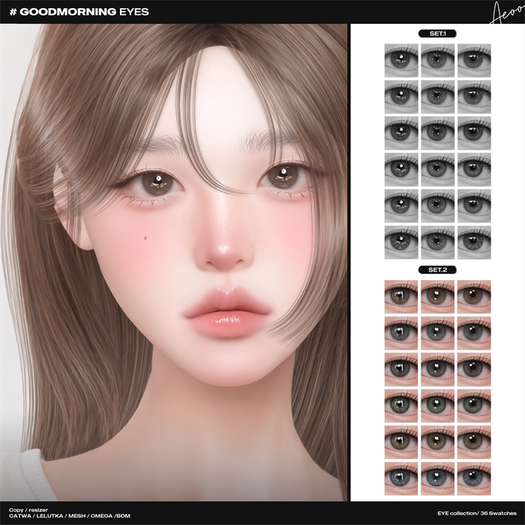Select last swatch in Set 1 top row

[x=474, y=61]
